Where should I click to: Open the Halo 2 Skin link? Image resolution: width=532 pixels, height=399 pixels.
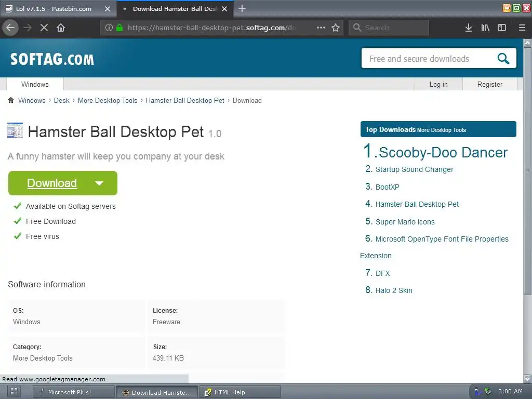(394, 290)
